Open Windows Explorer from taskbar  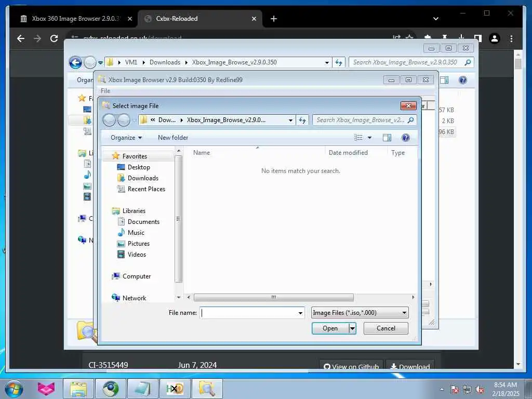click(78, 389)
